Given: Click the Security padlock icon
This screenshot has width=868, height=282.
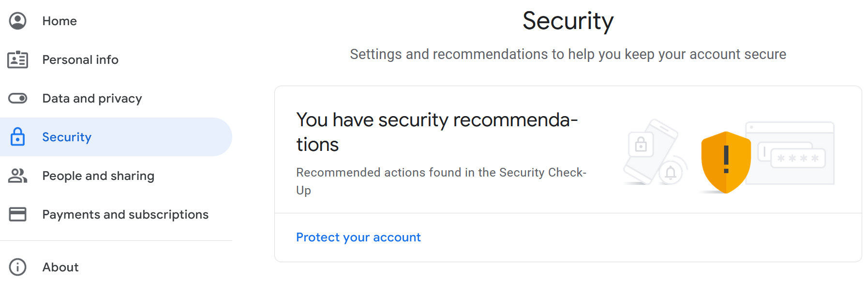Looking at the screenshot, I should tap(18, 137).
